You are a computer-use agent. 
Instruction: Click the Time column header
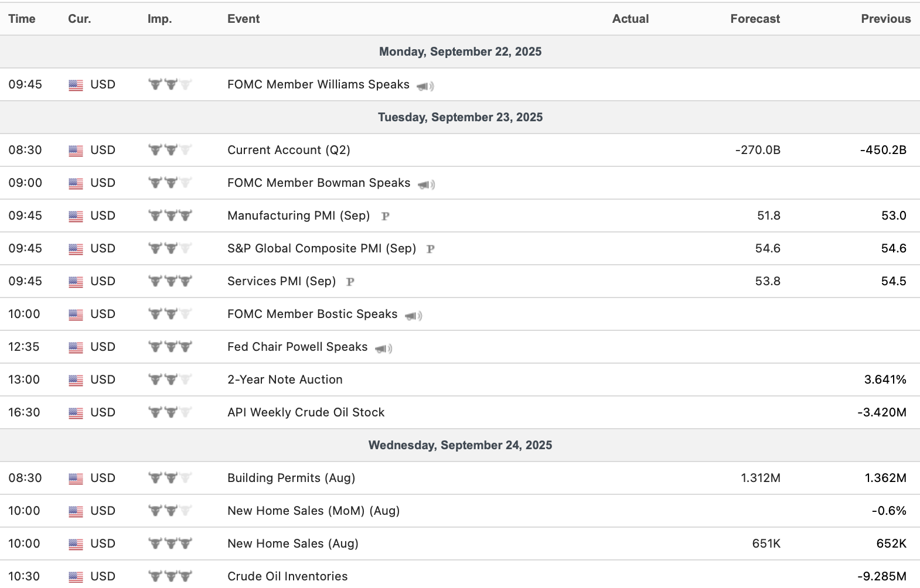click(22, 19)
